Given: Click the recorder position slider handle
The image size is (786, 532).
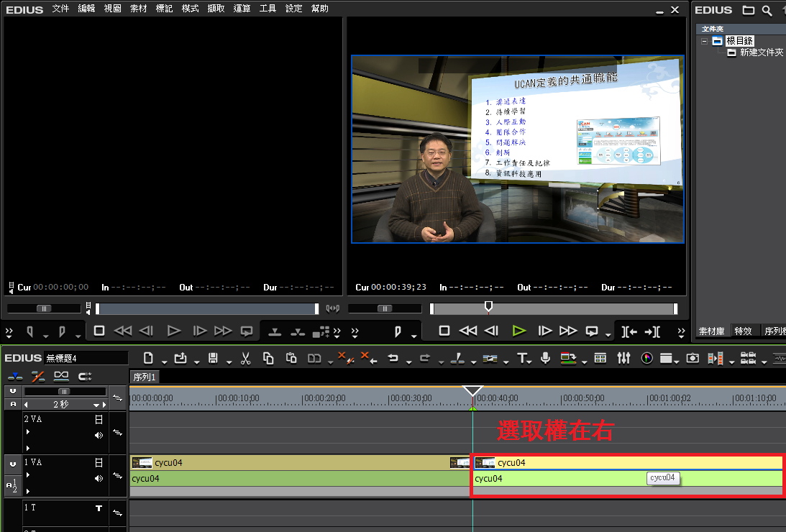Looking at the screenshot, I should (488, 307).
